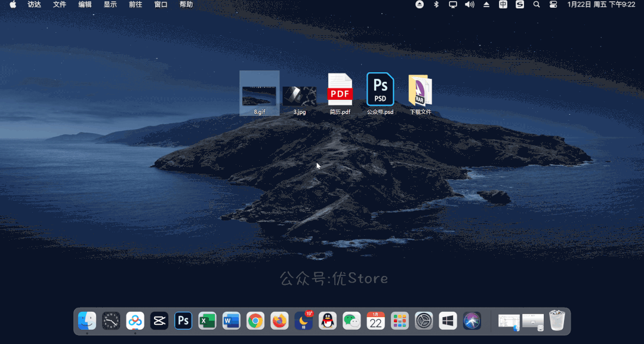Open the weather app showing 19° badge
644x344 pixels.
pos(304,321)
